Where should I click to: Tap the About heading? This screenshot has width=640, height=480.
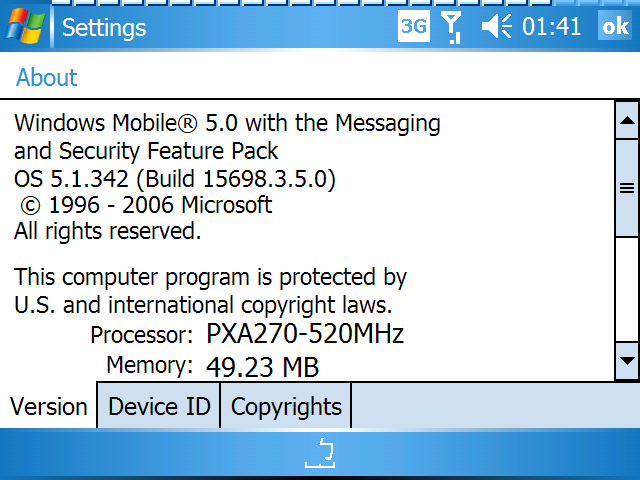point(47,77)
